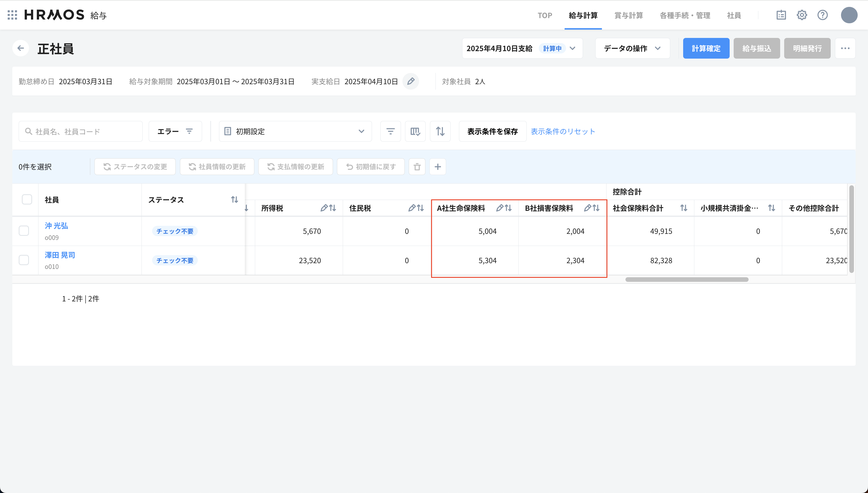Image resolution: width=868 pixels, height=493 pixels.
Task: Open the 各種手続・管理 tab
Action: coord(685,15)
